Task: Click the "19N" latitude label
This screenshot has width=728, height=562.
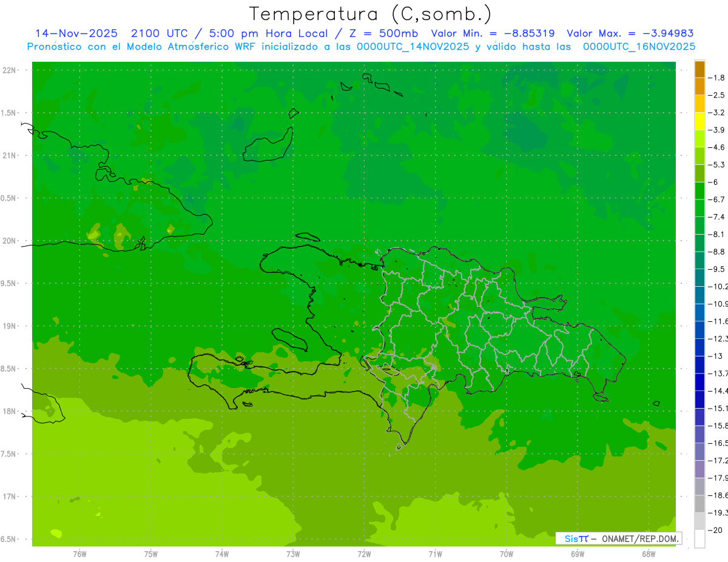Action: pos(9,326)
